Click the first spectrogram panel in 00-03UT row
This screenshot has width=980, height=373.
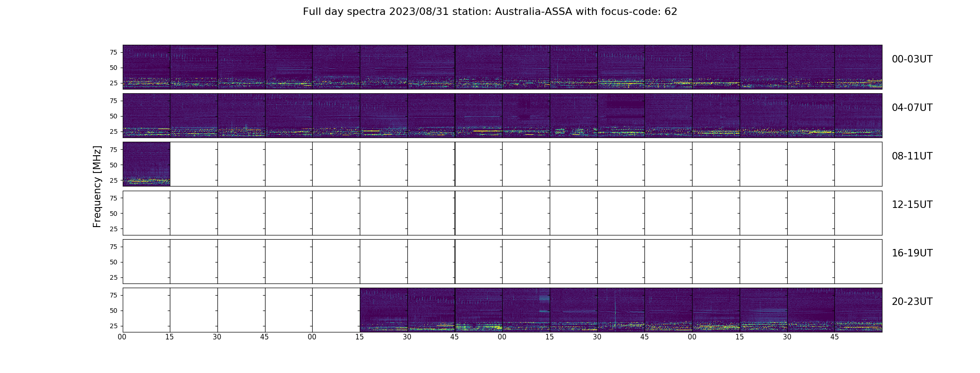click(147, 67)
